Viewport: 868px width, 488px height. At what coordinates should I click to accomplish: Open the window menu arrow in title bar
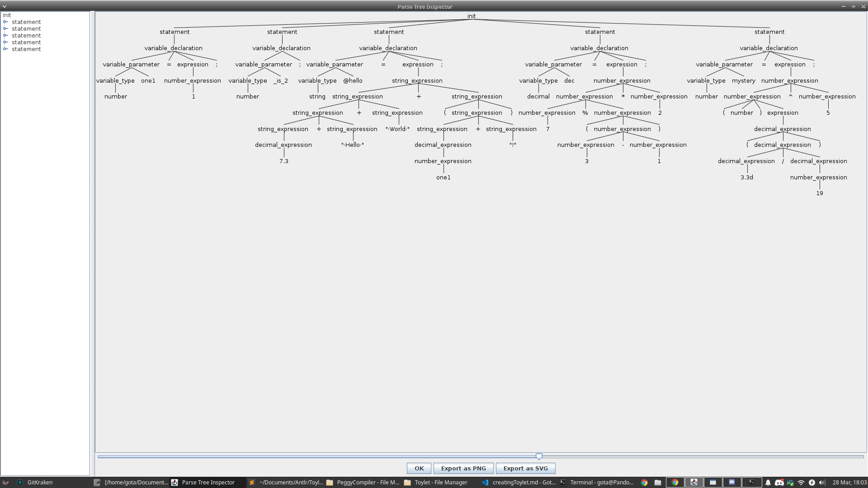pyautogui.click(x=5, y=6)
